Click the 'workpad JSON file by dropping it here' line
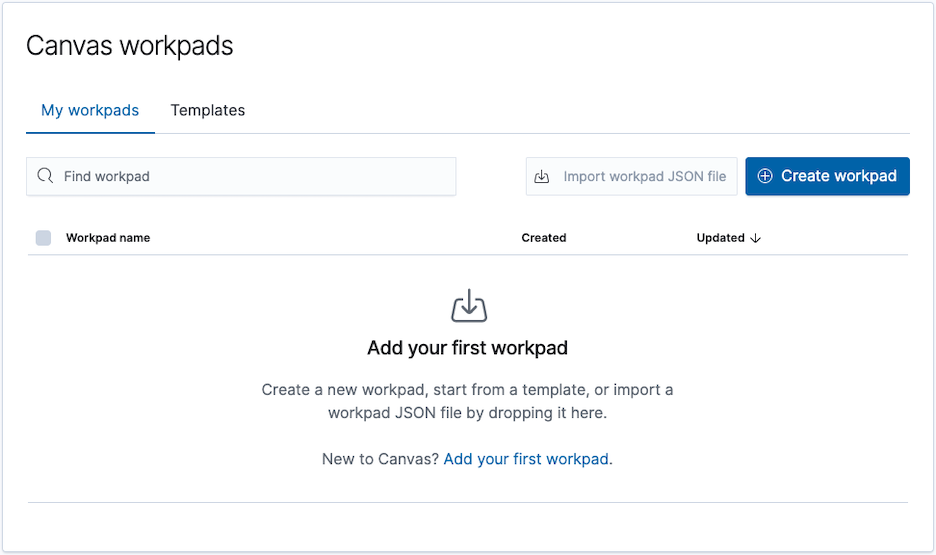This screenshot has height=555, width=936. 468,412
